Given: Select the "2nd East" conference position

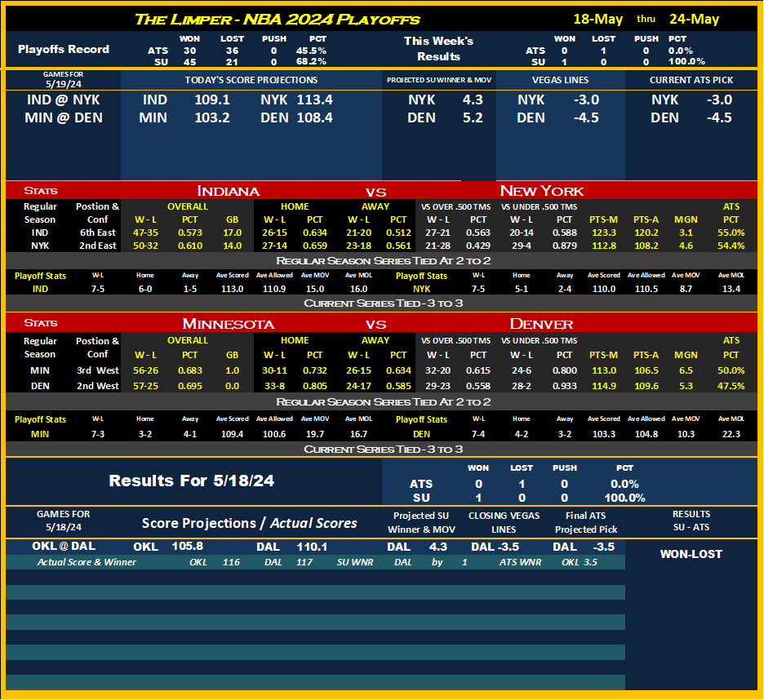Looking at the screenshot, I should point(98,246).
